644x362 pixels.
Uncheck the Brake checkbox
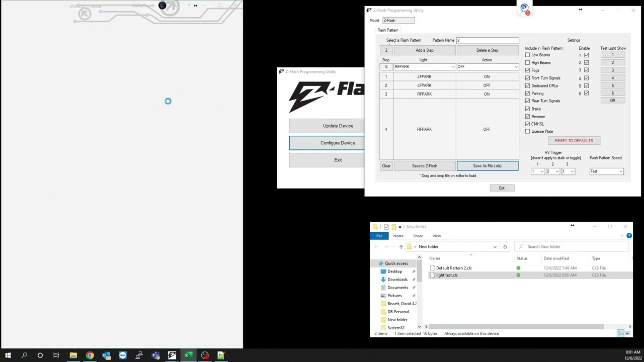click(x=527, y=109)
